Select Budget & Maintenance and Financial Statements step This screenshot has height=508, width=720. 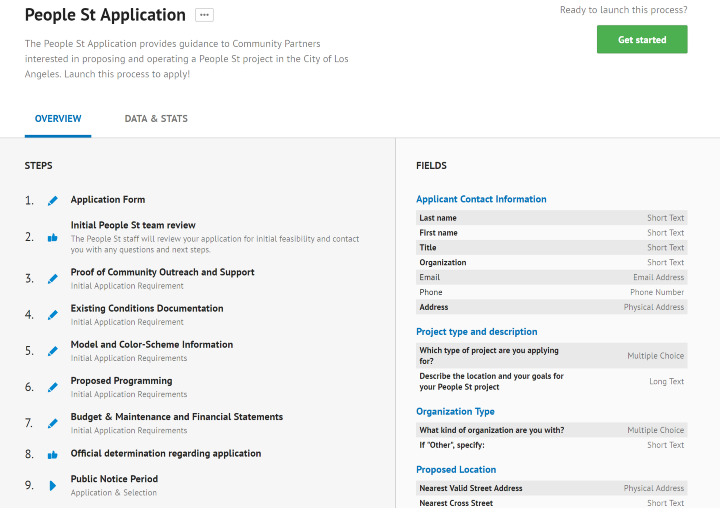[x=177, y=417]
